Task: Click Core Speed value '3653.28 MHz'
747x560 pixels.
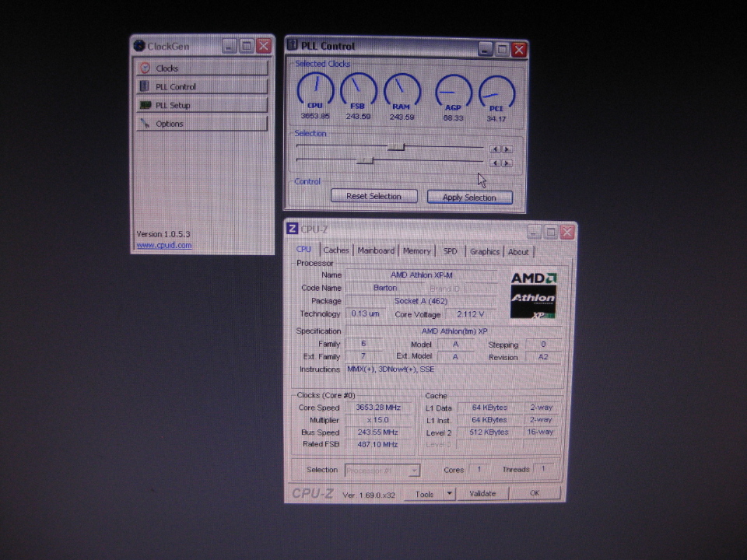Action: point(379,407)
